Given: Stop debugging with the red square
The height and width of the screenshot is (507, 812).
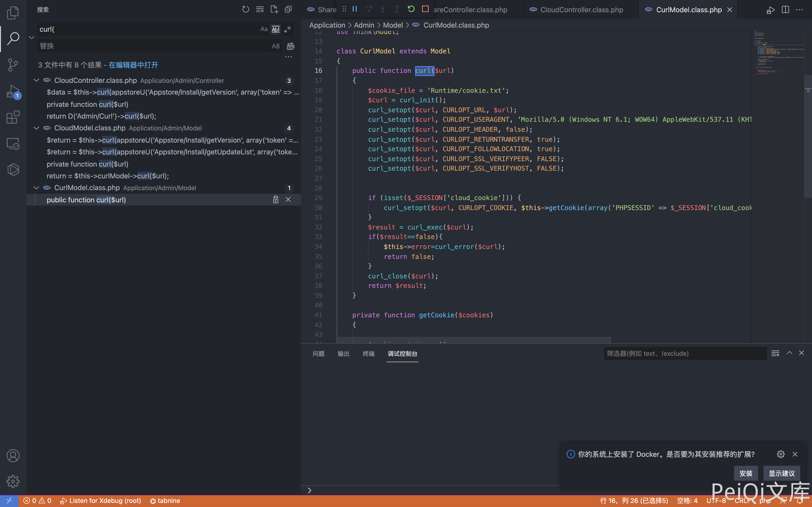Looking at the screenshot, I should click(x=425, y=9).
